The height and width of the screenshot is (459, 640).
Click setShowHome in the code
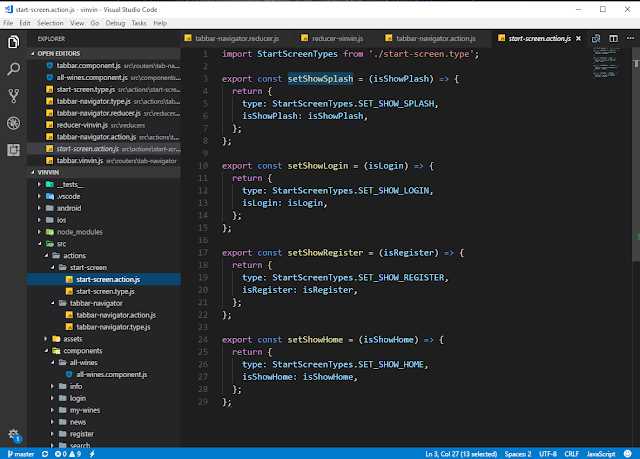click(315, 339)
